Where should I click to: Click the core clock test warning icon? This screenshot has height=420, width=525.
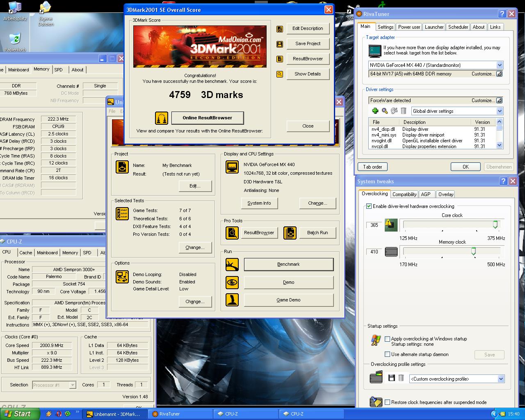click(x=391, y=225)
